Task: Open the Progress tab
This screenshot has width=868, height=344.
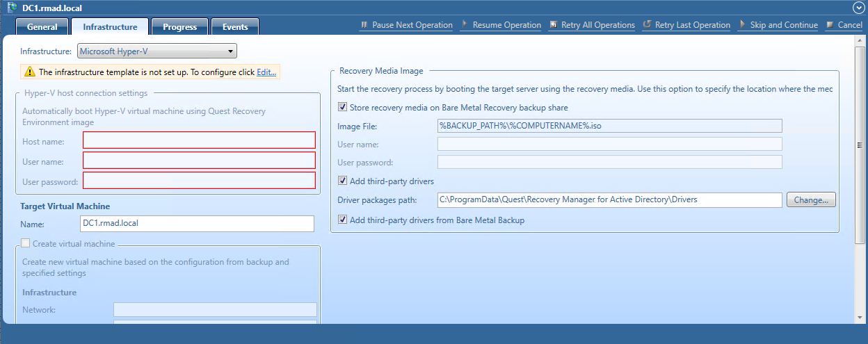Action: click(x=180, y=27)
